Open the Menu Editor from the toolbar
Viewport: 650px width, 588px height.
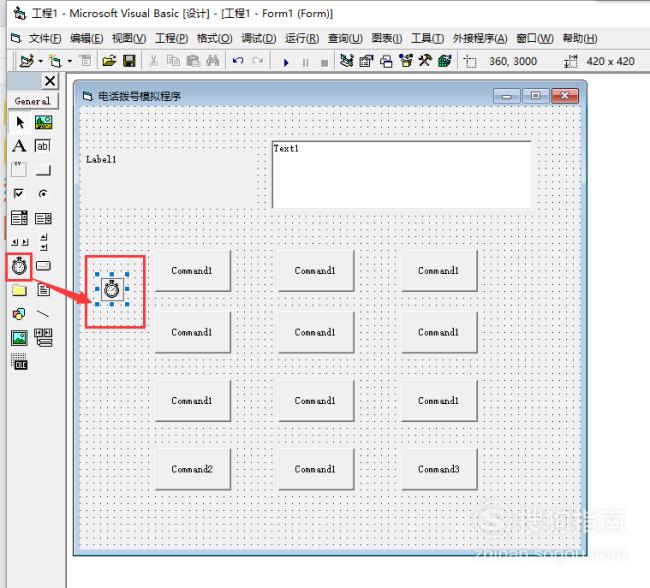85,61
